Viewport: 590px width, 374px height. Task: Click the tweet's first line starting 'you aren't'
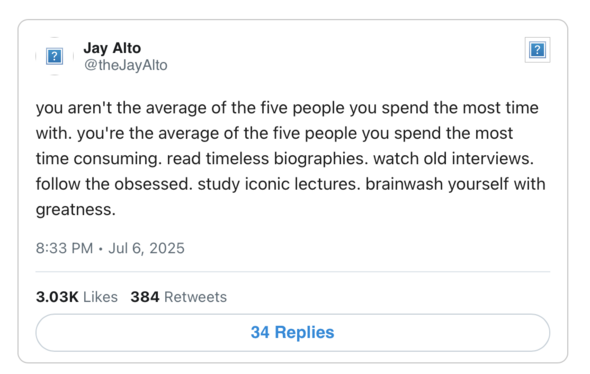[x=287, y=108]
